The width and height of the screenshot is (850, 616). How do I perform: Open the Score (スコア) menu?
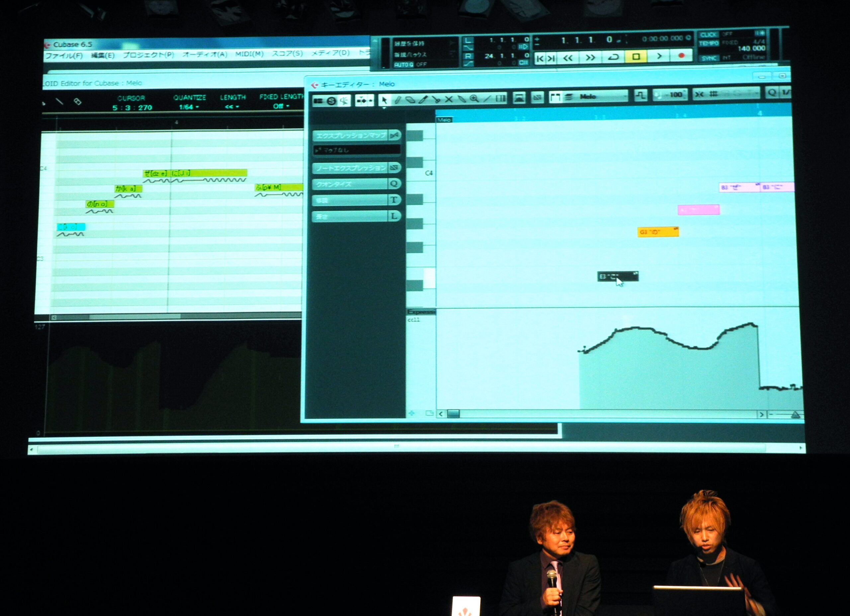coord(287,53)
